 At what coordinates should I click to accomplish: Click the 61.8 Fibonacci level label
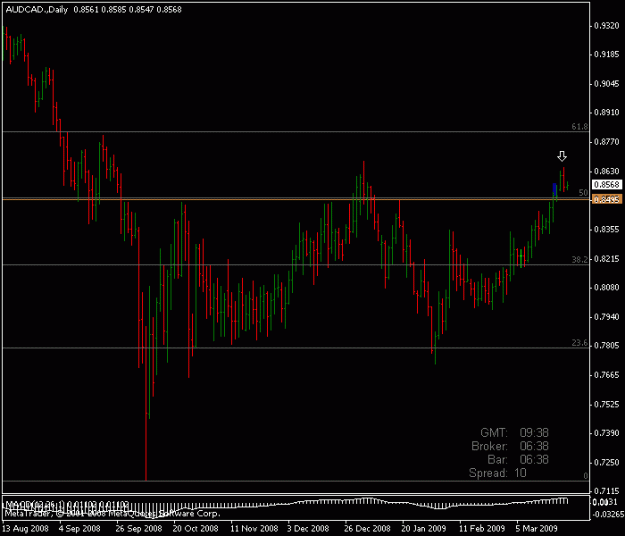[x=580, y=127]
